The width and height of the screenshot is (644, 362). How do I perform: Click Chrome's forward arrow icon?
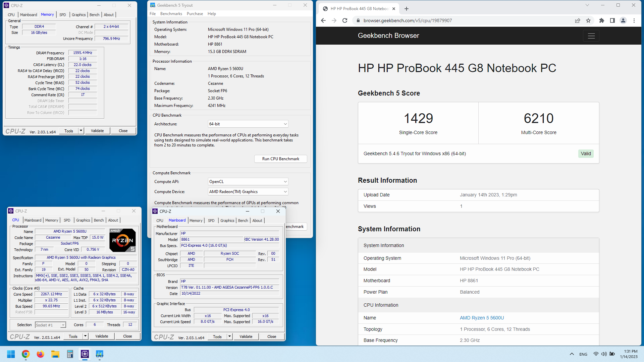click(334, 20)
